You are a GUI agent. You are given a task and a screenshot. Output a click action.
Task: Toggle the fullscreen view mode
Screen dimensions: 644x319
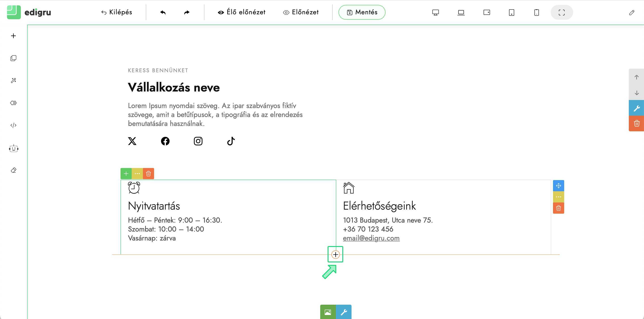pyautogui.click(x=561, y=12)
